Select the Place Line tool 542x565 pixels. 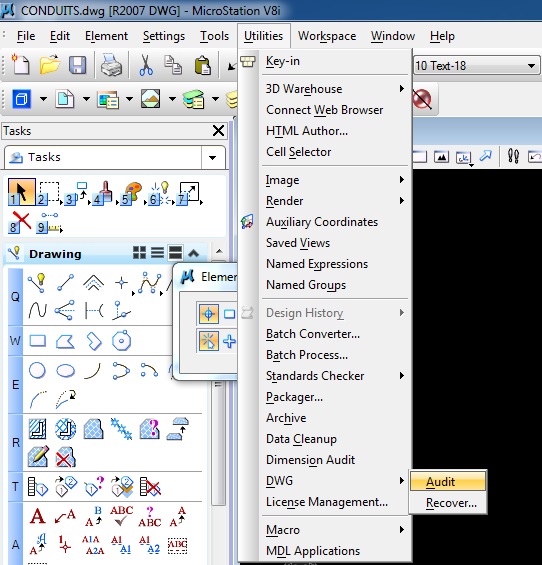click(66, 282)
